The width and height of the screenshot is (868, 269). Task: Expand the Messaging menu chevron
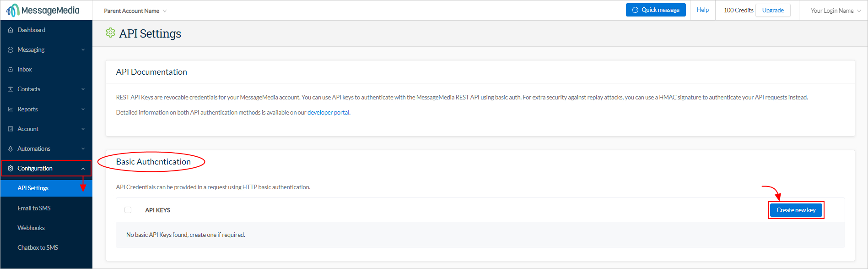83,49
